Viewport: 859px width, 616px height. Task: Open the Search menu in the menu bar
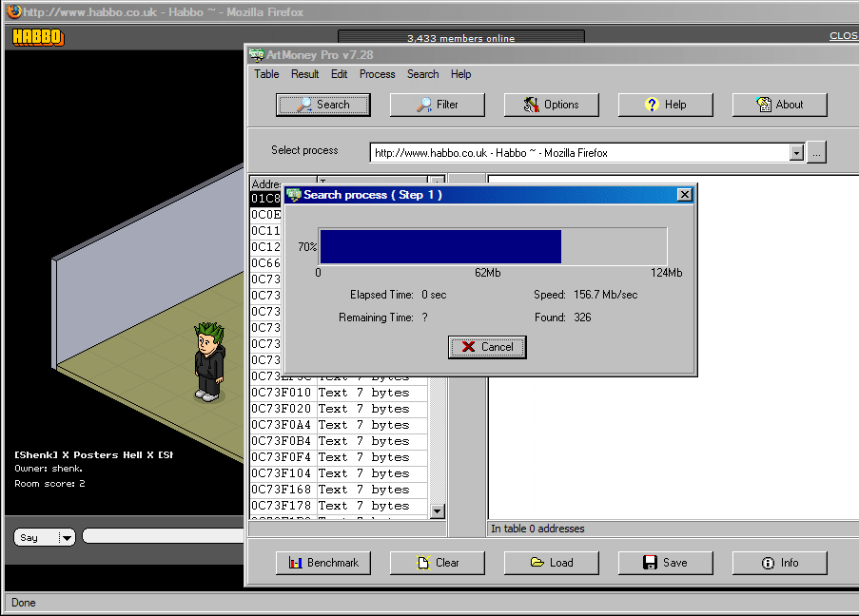[x=423, y=74]
